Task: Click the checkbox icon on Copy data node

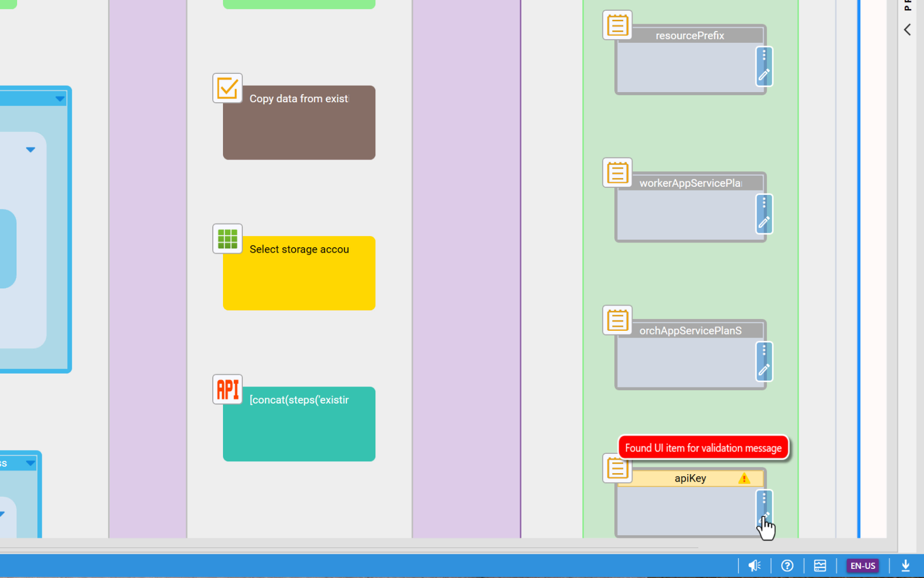Action: (227, 88)
